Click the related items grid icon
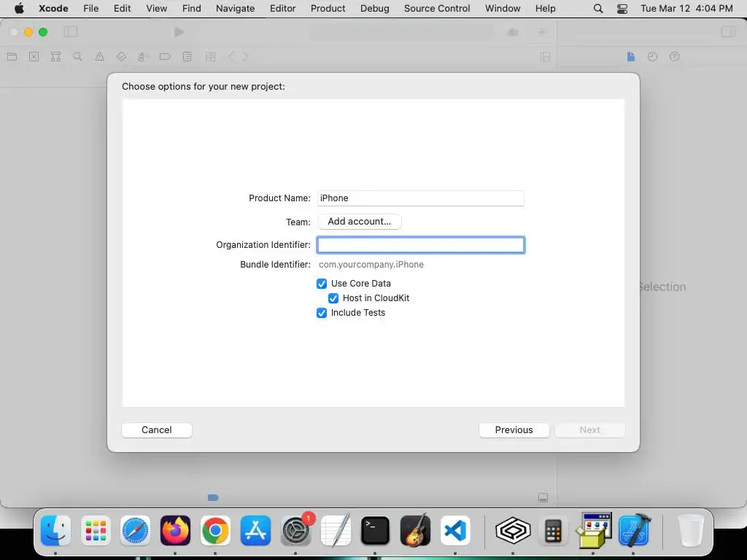This screenshot has height=560, width=747. point(210,57)
